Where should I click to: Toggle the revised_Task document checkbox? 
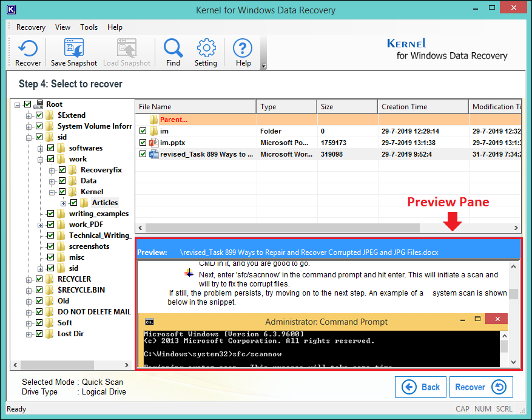(x=143, y=154)
